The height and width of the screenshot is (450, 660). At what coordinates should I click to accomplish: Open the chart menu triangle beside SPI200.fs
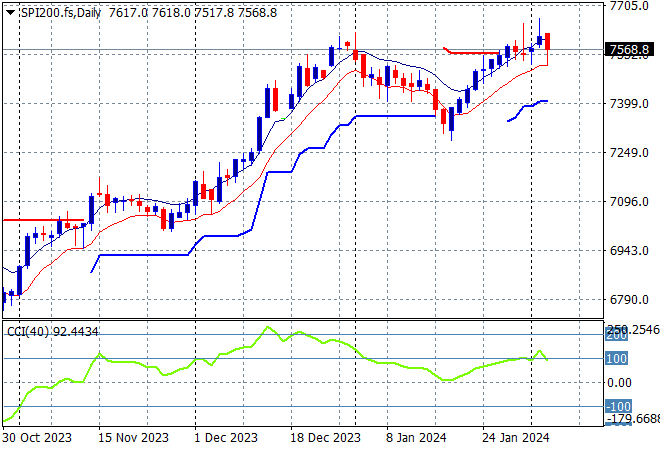click(x=10, y=9)
